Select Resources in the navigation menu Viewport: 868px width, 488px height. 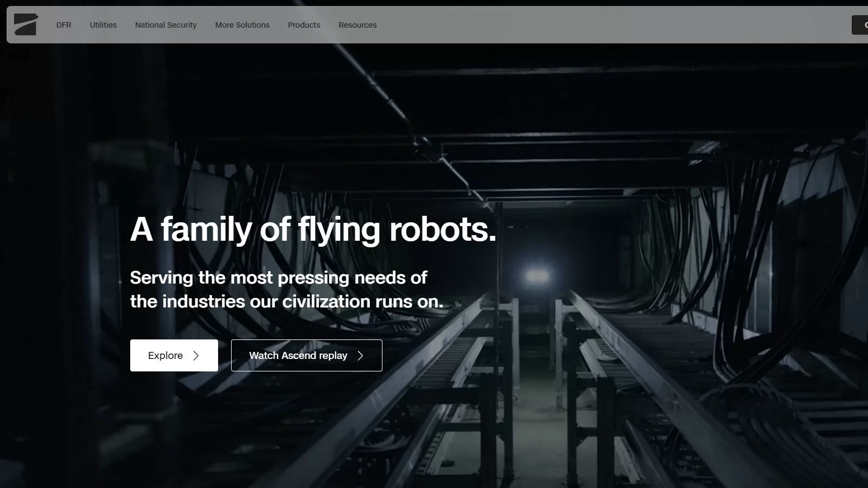[x=358, y=25]
